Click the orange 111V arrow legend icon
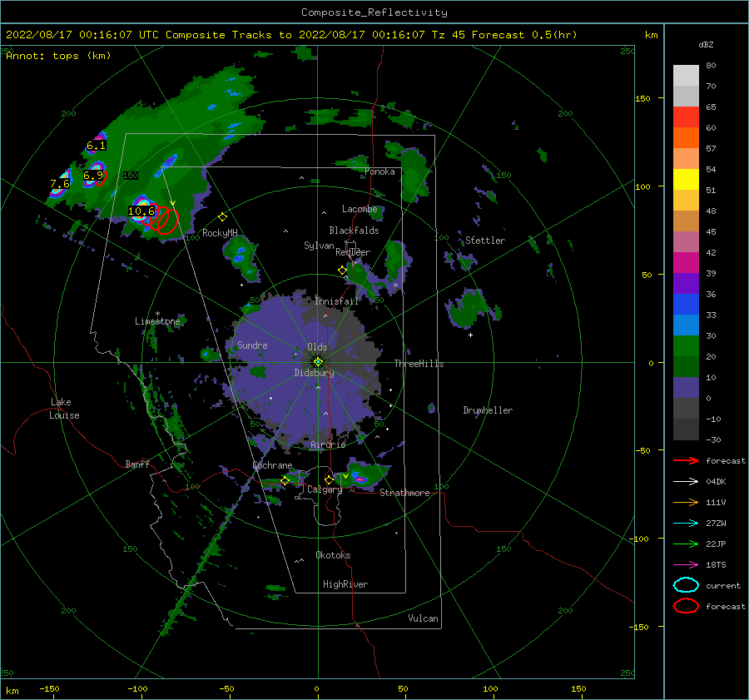 tap(686, 502)
